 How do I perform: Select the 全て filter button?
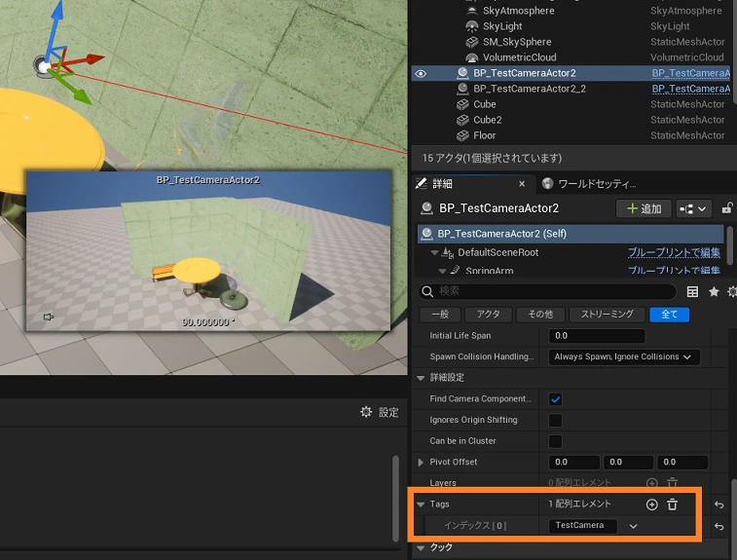[x=669, y=315]
